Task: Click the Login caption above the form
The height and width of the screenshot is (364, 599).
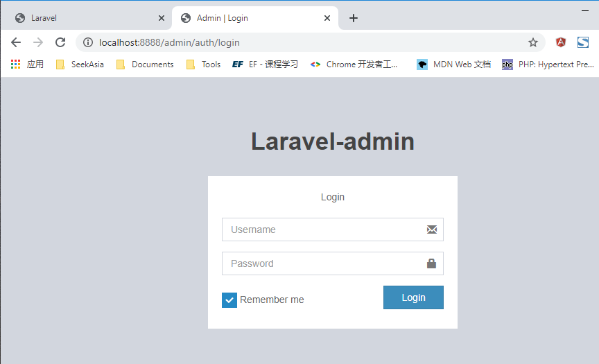Action: [332, 197]
